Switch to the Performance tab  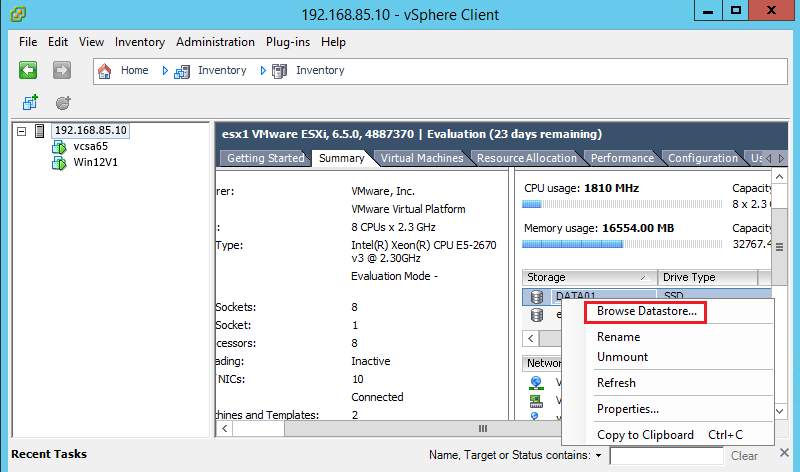pos(622,158)
